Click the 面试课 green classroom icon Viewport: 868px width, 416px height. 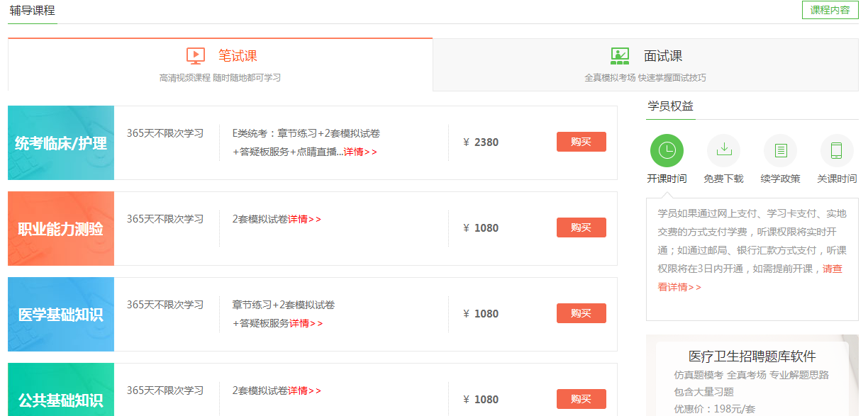[x=620, y=56]
